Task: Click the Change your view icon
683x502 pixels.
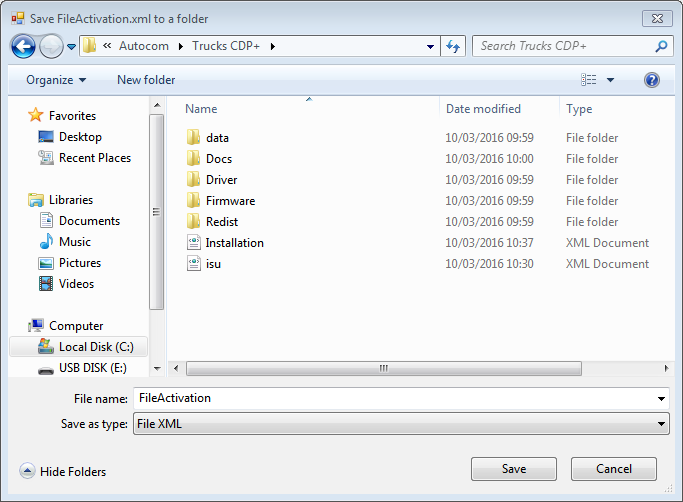Action: [588, 80]
